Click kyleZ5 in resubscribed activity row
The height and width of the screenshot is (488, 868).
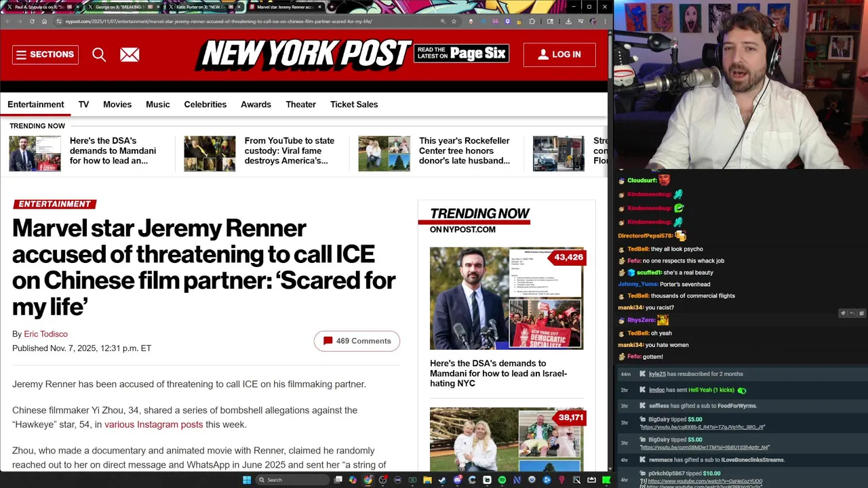[657, 374]
